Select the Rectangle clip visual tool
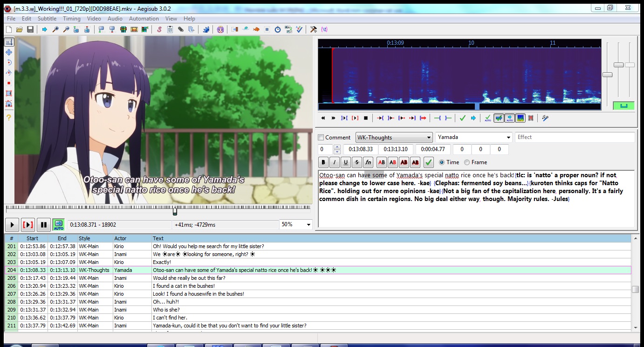Screen dimensions: 644x347 tap(9, 93)
